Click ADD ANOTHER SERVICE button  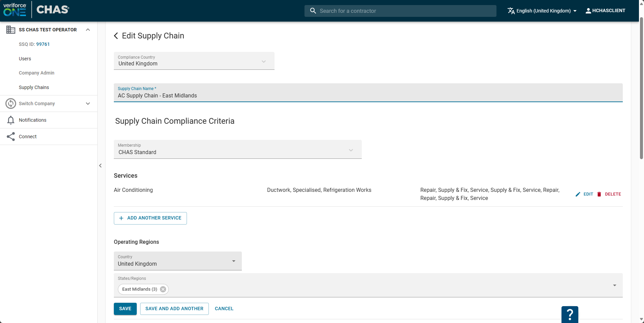150,218
